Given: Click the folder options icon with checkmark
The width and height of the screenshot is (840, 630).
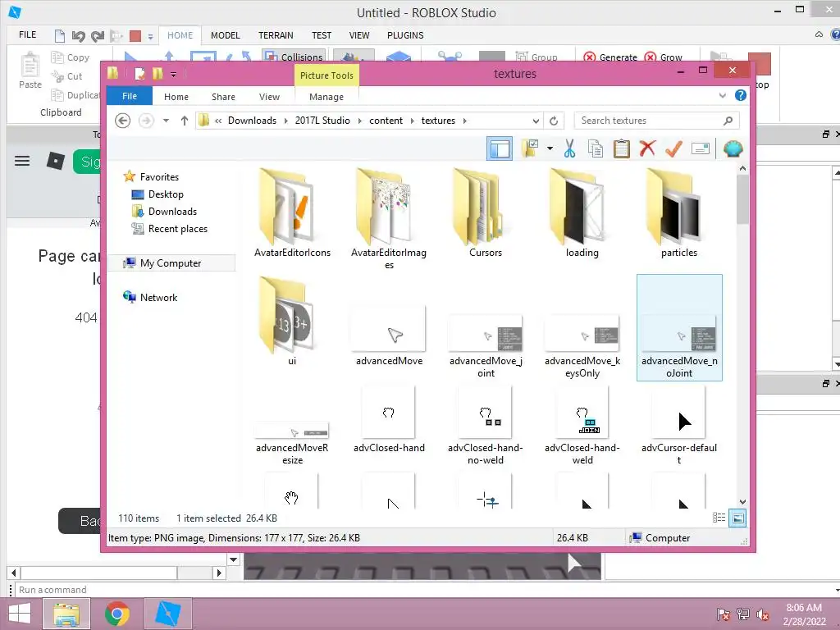Looking at the screenshot, I should 531,148.
